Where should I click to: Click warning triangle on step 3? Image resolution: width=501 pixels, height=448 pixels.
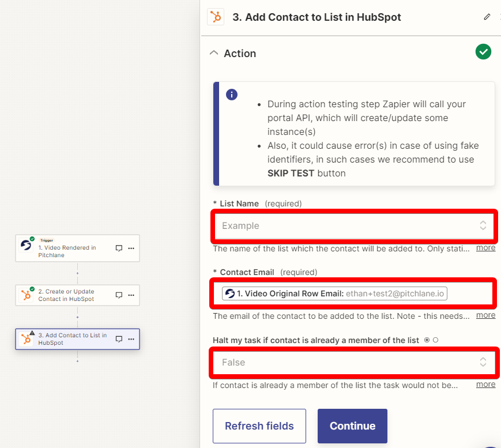[32, 333]
